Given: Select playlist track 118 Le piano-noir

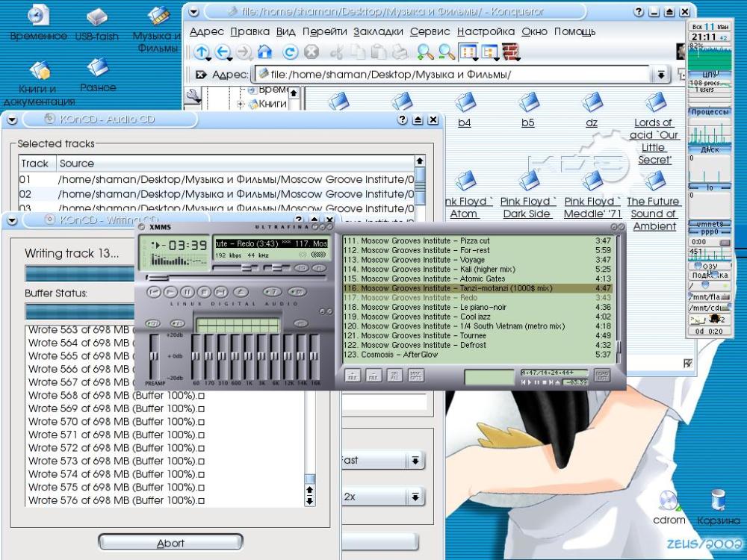Looking at the screenshot, I should coord(477,307).
